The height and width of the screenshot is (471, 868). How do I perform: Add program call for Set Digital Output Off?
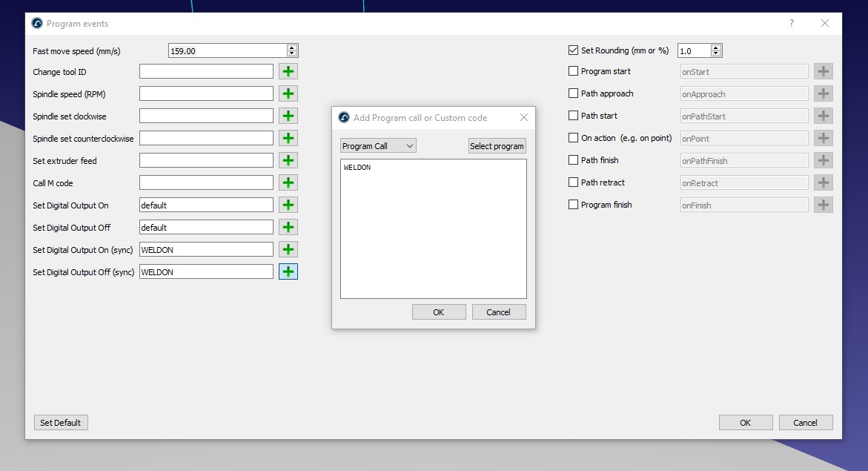[288, 227]
